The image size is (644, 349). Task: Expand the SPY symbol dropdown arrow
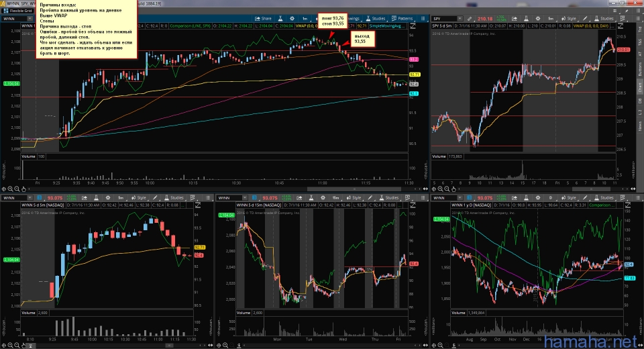460,19
